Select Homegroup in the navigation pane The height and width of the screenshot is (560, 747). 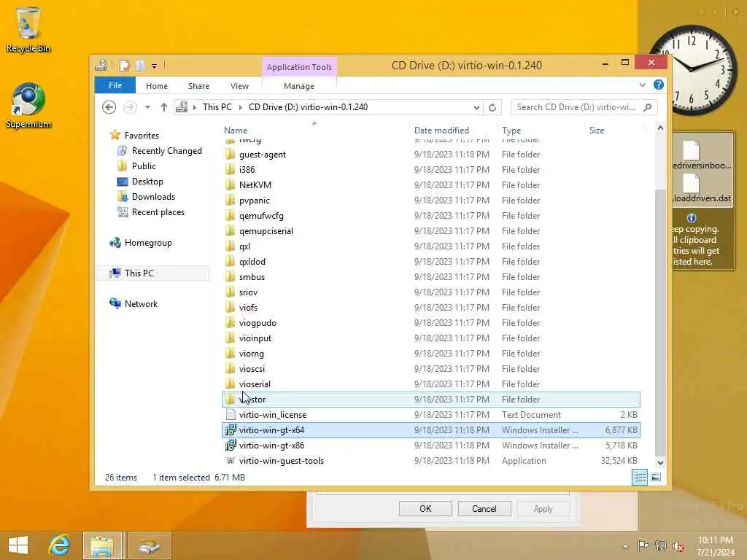point(148,243)
